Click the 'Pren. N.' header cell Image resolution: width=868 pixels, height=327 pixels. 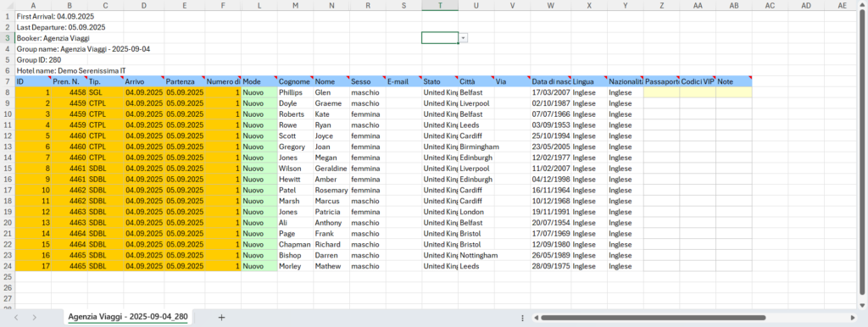click(x=70, y=81)
